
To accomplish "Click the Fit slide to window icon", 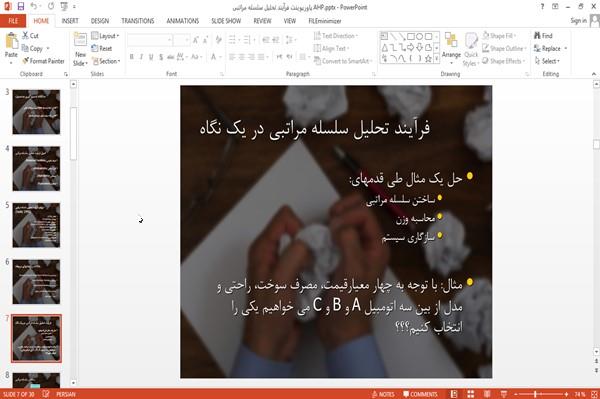I will coord(594,394).
